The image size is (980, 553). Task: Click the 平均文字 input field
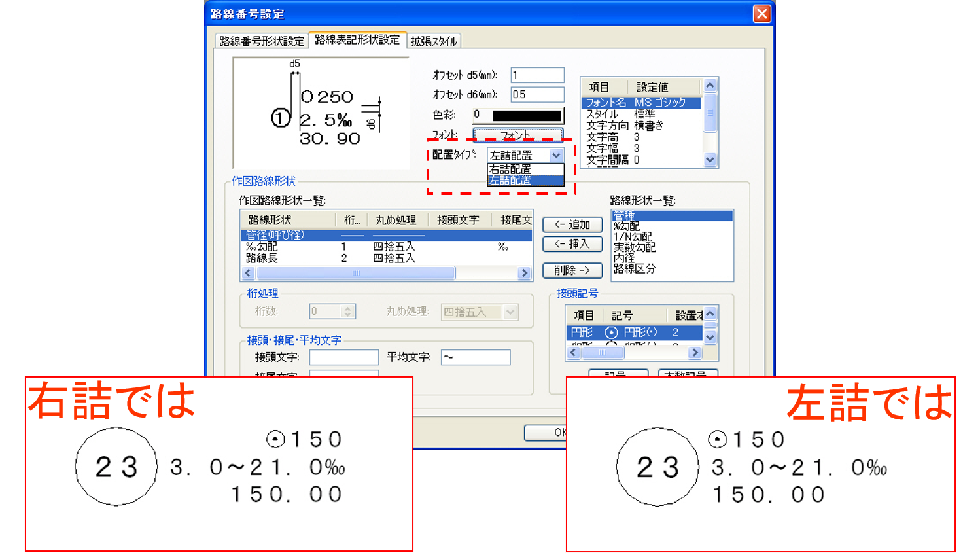(x=475, y=357)
